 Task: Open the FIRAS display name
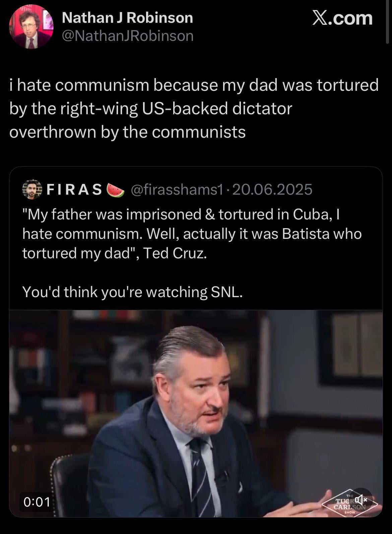pyautogui.click(x=74, y=190)
